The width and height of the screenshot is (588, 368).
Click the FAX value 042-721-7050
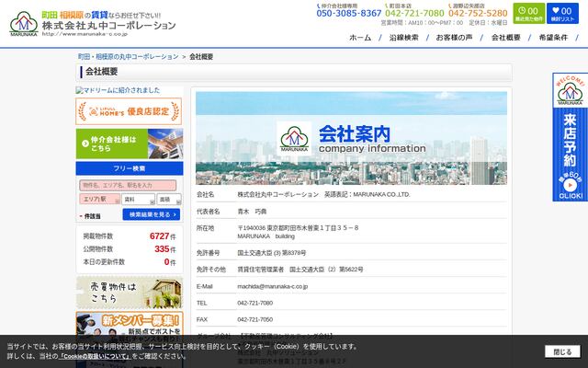pyautogui.click(x=255, y=319)
